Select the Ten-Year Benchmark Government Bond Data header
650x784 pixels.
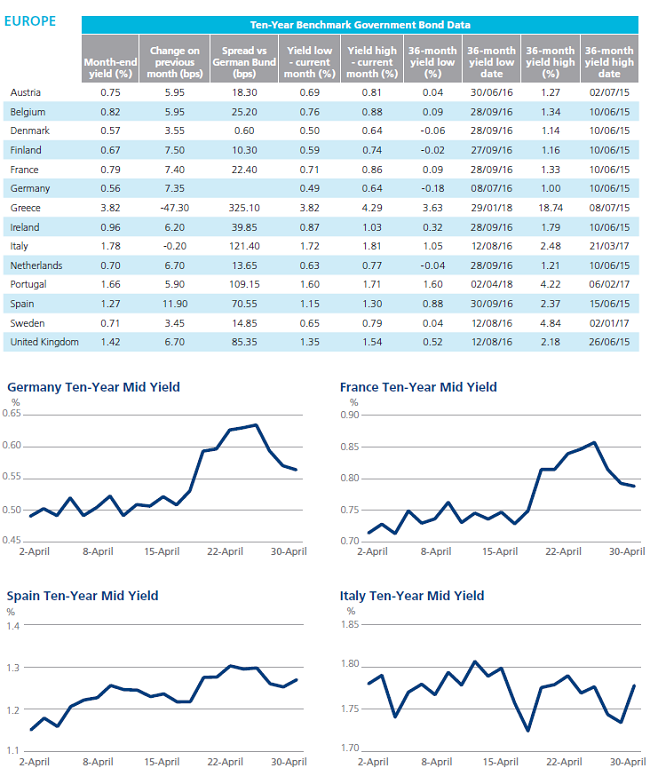[360, 25]
